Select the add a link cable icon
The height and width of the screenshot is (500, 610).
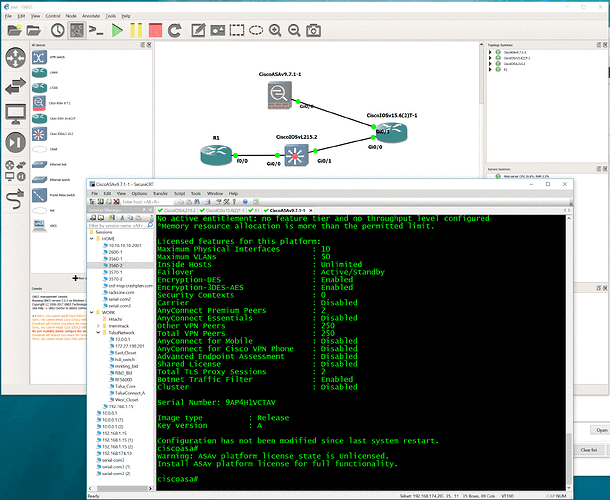[x=16, y=199]
